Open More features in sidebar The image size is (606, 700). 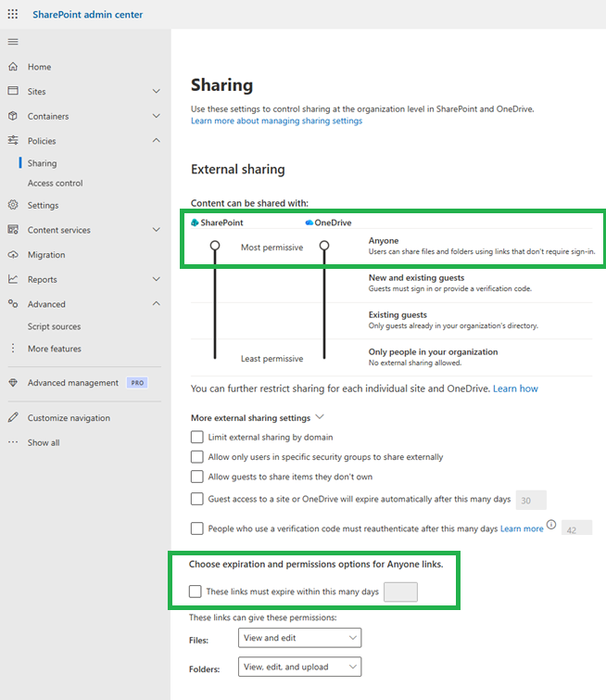point(55,349)
